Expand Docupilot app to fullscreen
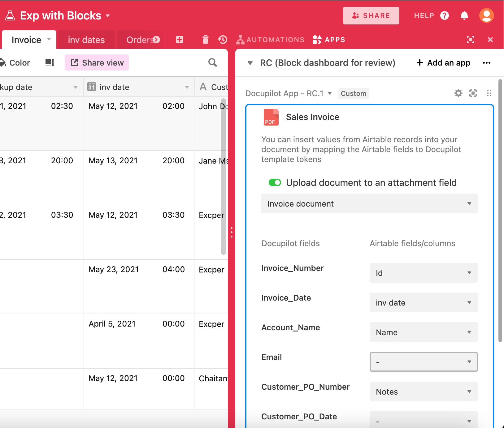This screenshot has width=504, height=428. click(x=473, y=93)
